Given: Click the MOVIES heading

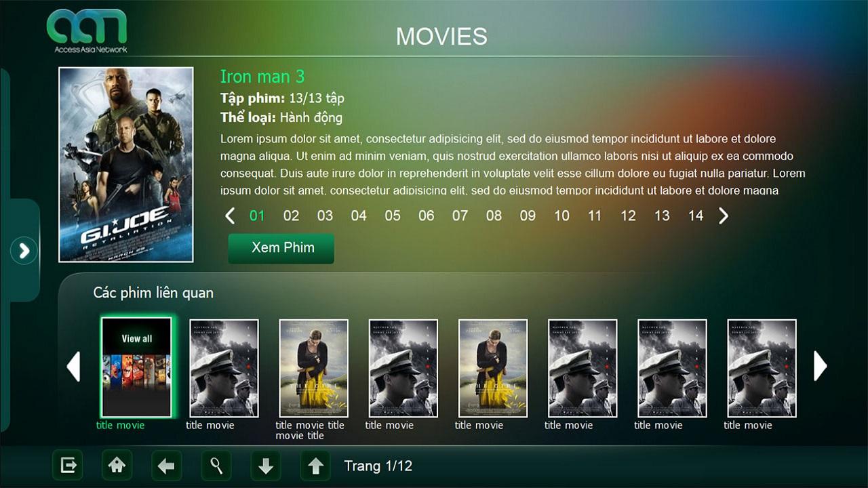Looking at the screenshot, I should [442, 36].
